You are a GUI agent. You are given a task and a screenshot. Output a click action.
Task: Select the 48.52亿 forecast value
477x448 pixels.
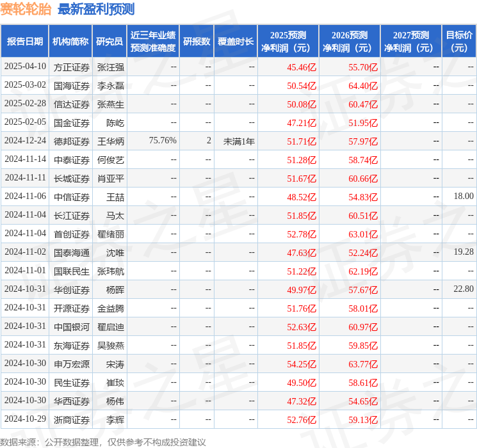pos(302,197)
